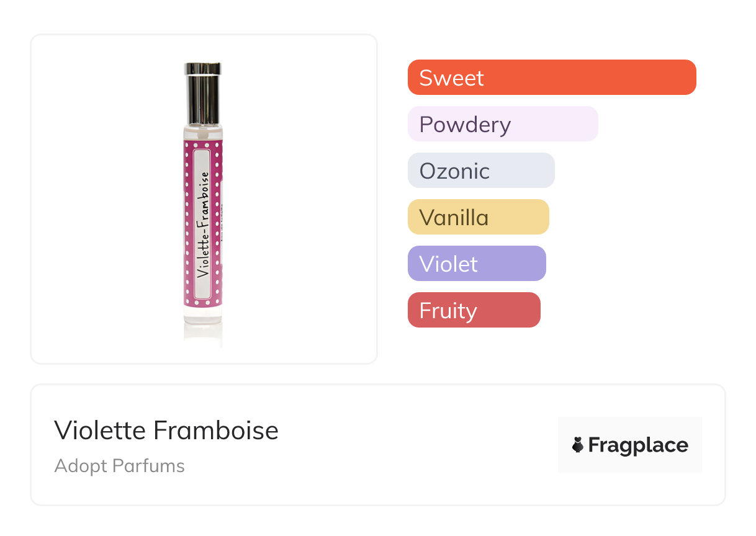Click the clear glass neck below cap
This screenshot has width=756, height=536.
[202, 132]
